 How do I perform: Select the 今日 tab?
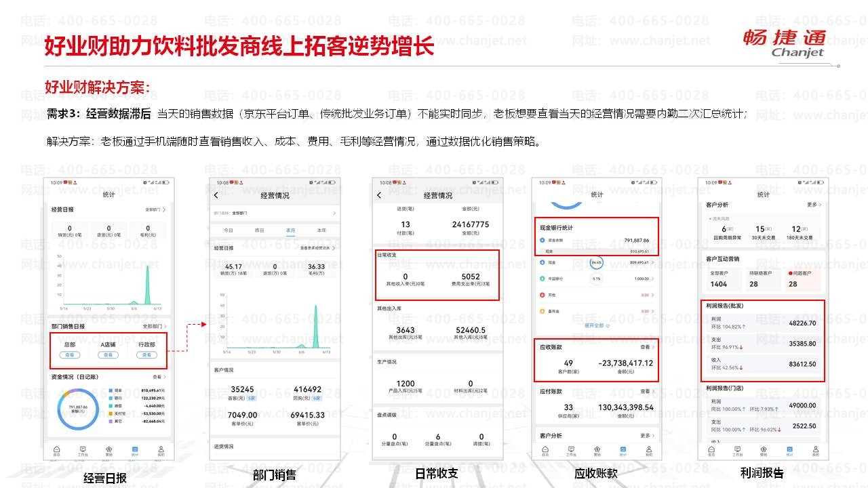tap(229, 230)
